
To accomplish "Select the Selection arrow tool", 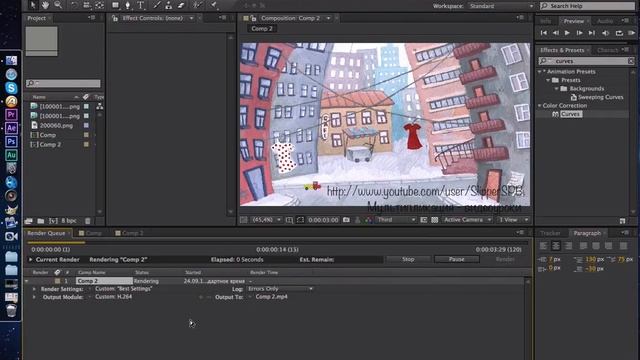I will (33, 5).
